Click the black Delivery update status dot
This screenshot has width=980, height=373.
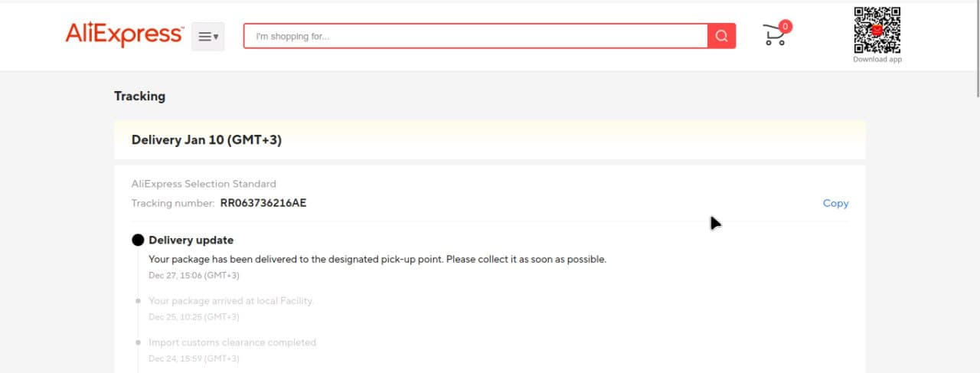click(138, 240)
